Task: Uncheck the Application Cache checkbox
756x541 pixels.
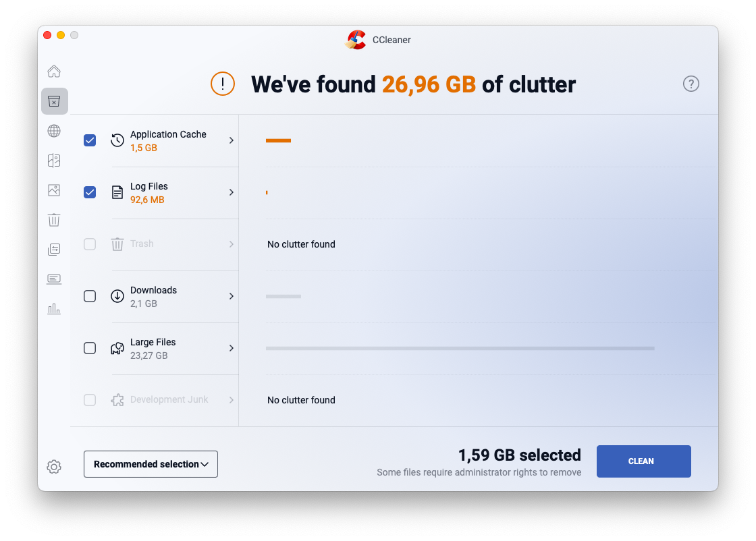Action: [x=90, y=140]
